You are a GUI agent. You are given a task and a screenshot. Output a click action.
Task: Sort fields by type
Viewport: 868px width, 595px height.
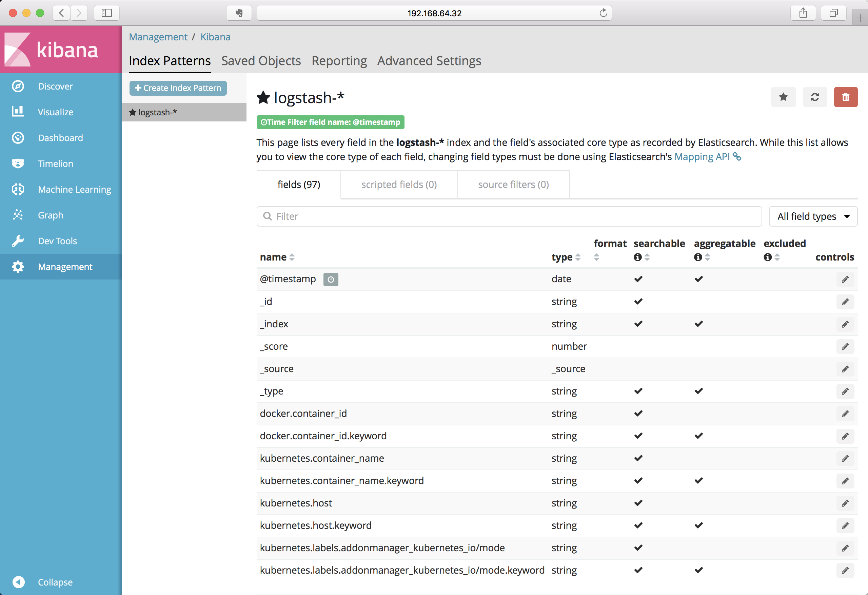[x=578, y=257]
